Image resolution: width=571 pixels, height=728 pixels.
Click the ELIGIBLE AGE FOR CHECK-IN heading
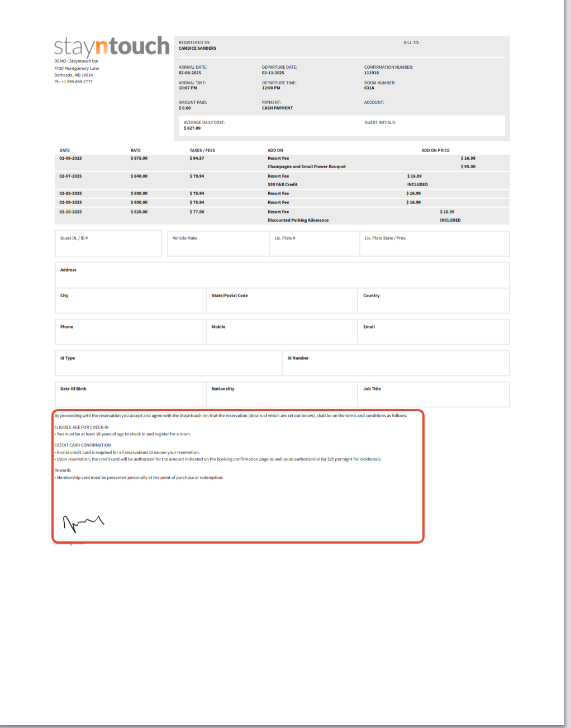pos(82,427)
